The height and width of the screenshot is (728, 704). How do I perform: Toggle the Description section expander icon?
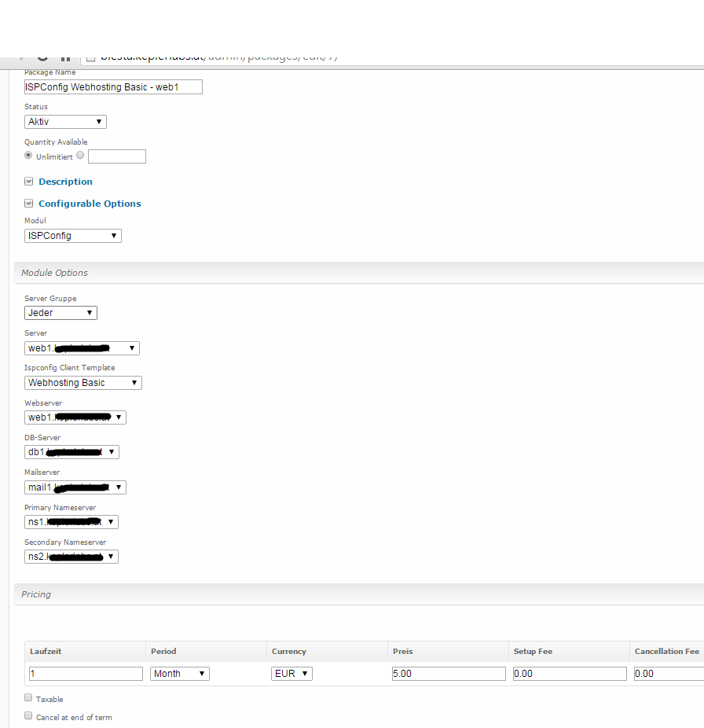point(29,182)
